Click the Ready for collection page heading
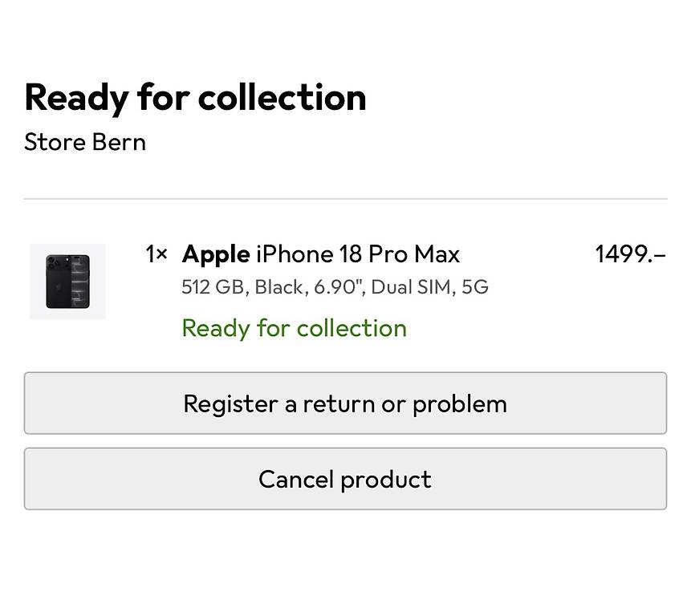Screen dimensions: 691x616 point(195,98)
